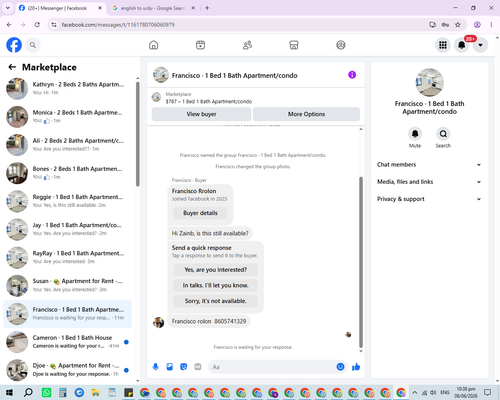Open the Friends icon in top nav
500x400 pixels.
(247, 45)
